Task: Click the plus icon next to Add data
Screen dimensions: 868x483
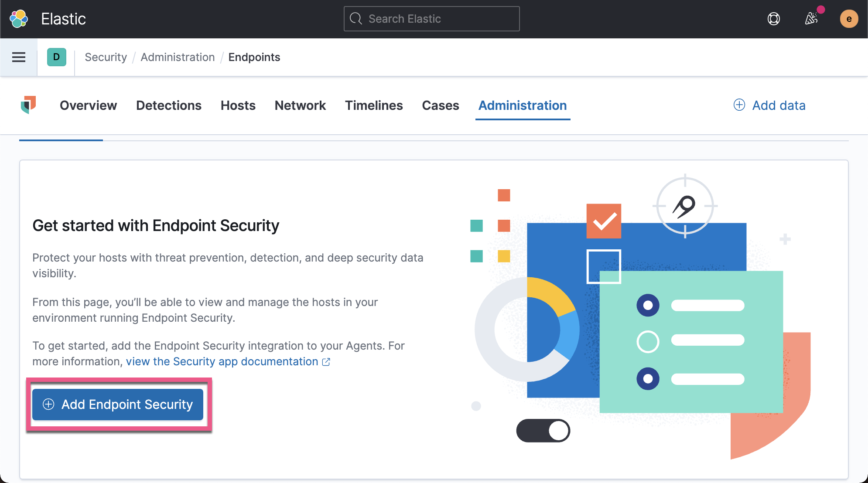Action: pos(739,105)
